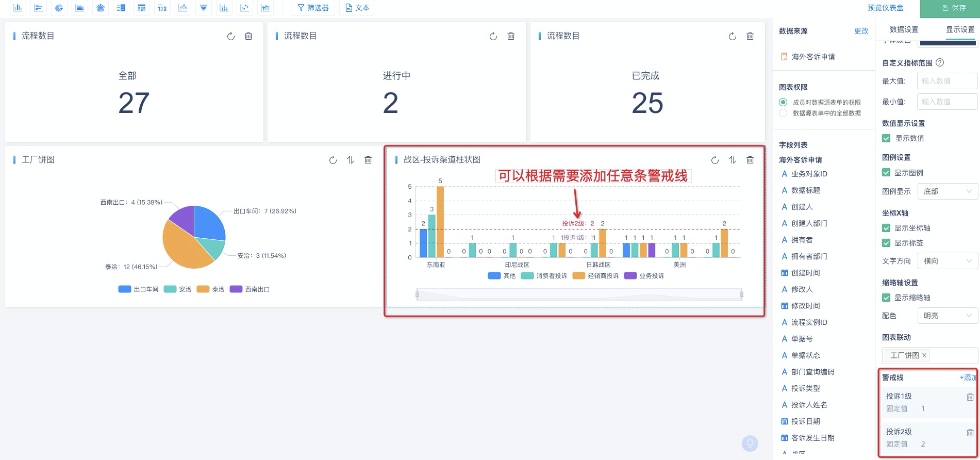Add a detail list widget

click(121, 8)
